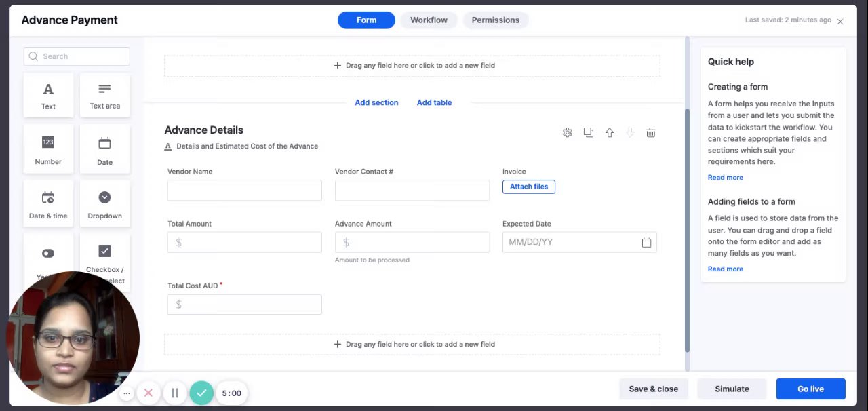Choose the Number field type
Image resolution: width=868 pixels, height=411 pixels.
(x=48, y=149)
